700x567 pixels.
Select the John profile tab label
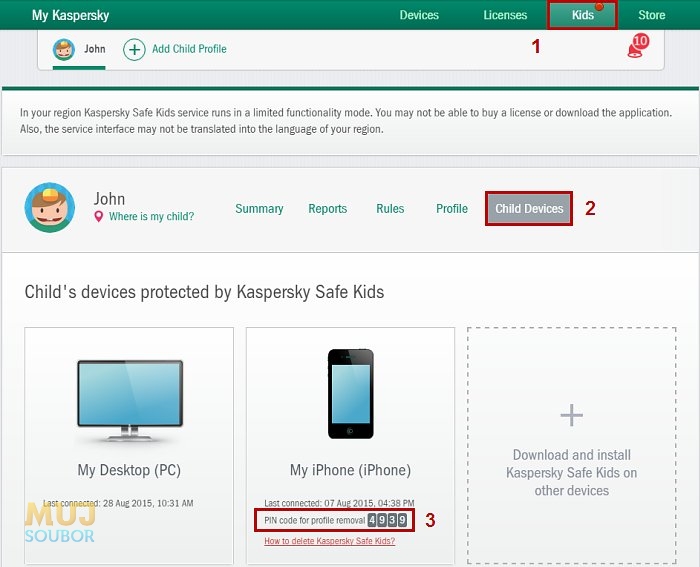95,49
